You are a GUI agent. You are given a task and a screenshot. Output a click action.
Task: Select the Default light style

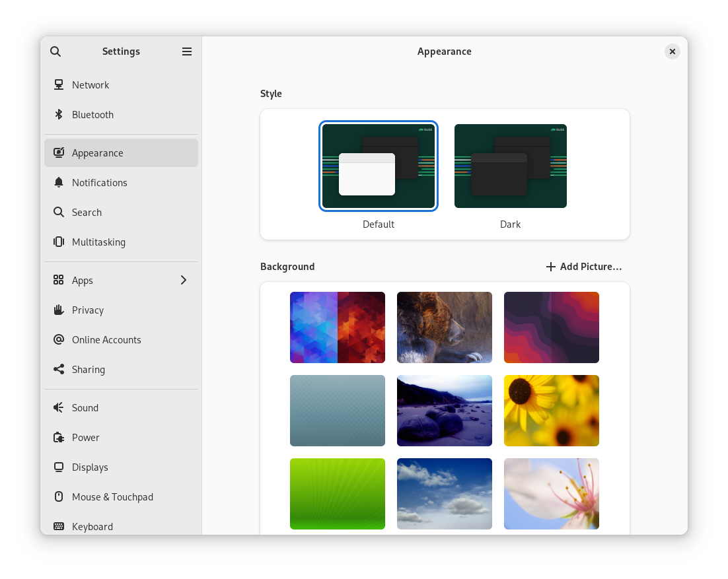pos(379,166)
